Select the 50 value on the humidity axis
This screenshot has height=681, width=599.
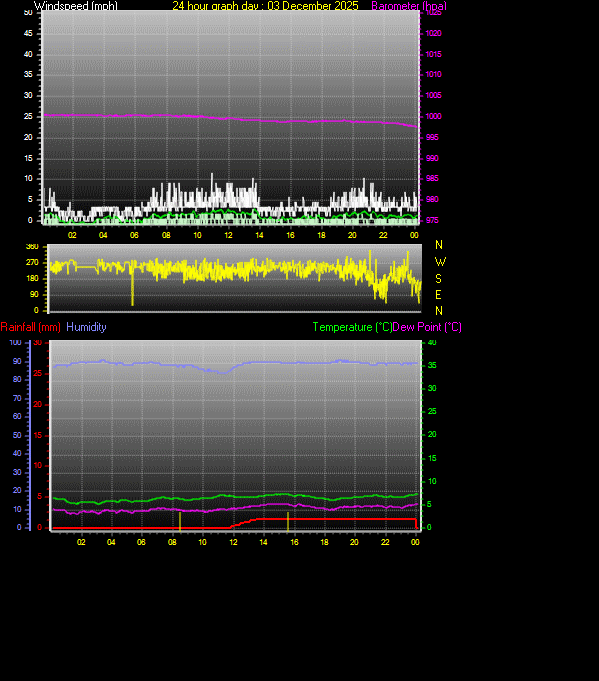[17, 435]
